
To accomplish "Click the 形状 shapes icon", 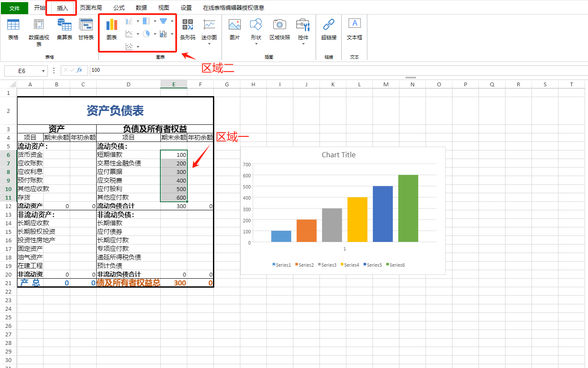I will tap(256, 25).
